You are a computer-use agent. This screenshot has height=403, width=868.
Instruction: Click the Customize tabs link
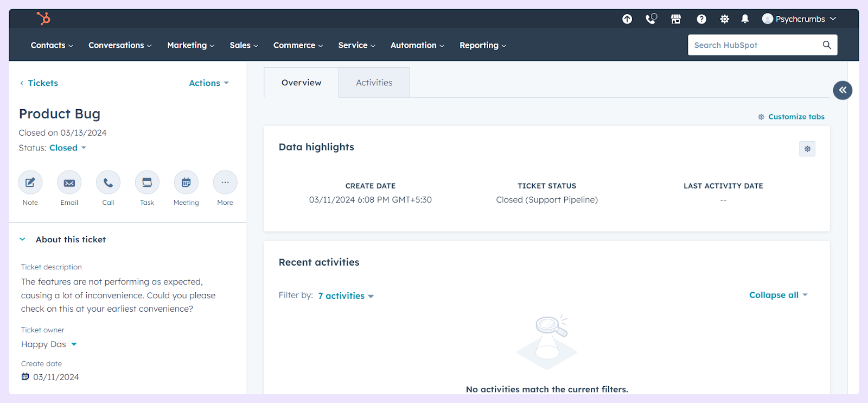(x=796, y=117)
